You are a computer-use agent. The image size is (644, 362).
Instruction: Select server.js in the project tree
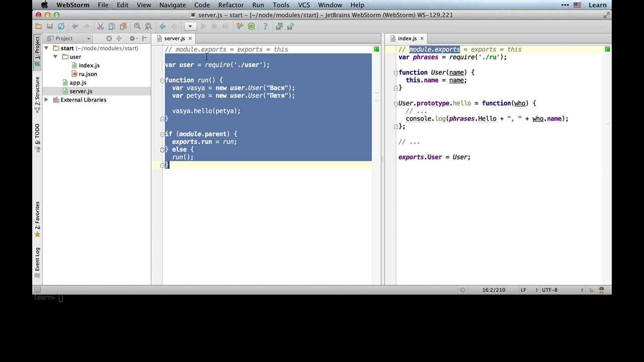(x=80, y=91)
